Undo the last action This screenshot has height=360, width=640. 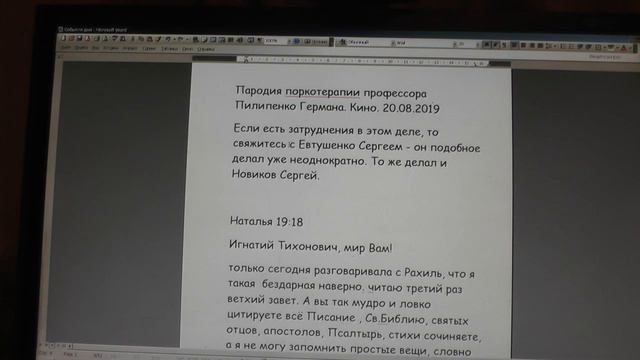click(x=167, y=39)
